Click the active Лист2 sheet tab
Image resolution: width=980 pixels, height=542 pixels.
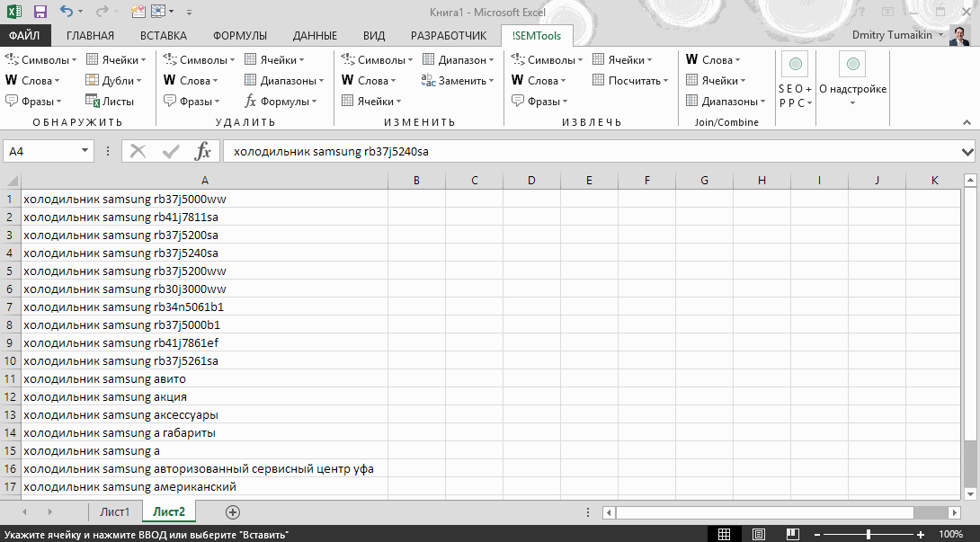(169, 512)
